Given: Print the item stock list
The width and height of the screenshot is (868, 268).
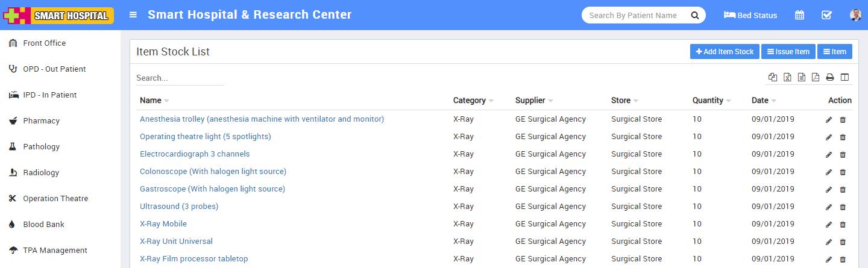Looking at the screenshot, I should pyautogui.click(x=830, y=77).
